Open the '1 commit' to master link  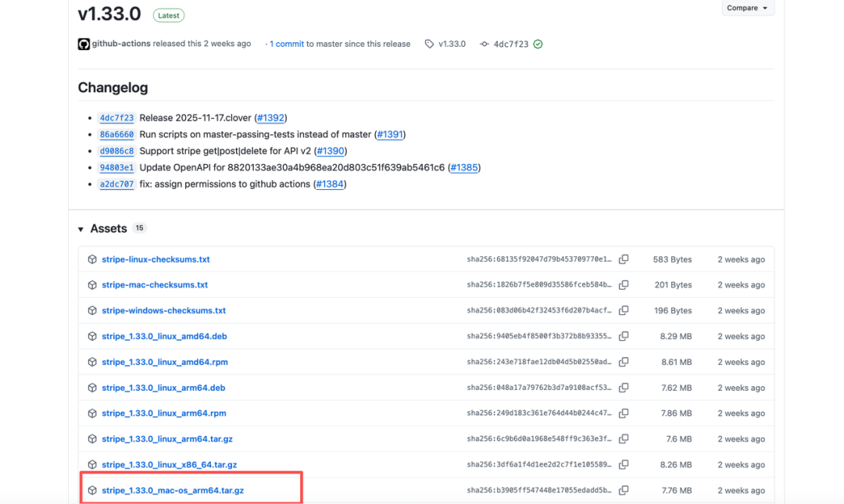pyautogui.click(x=286, y=45)
